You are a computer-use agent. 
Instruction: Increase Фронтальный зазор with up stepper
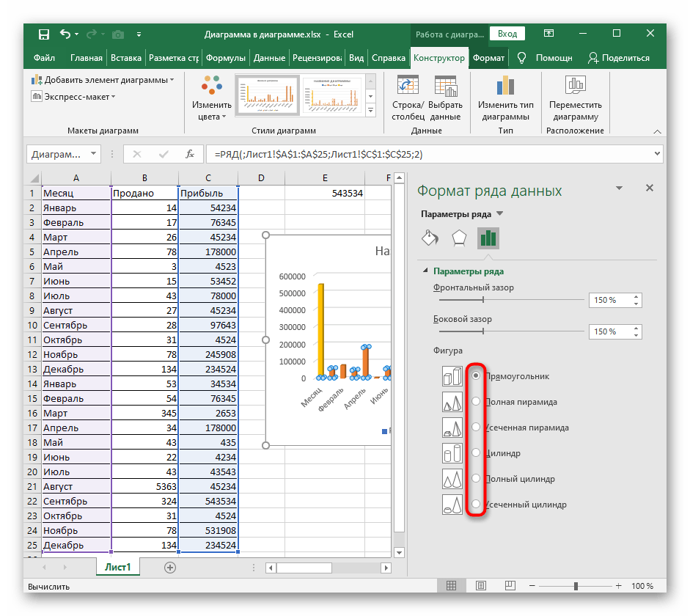[x=636, y=296]
